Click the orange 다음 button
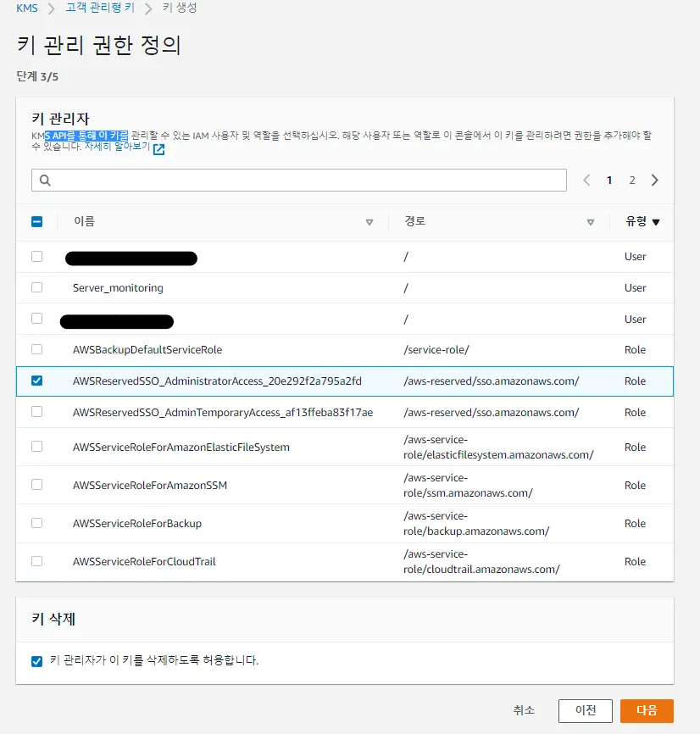The image size is (700, 734). point(647,710)
